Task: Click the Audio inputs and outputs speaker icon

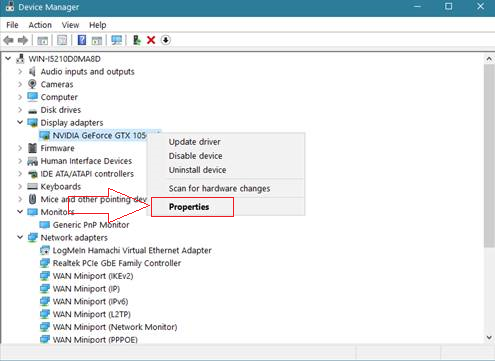Action: 32,71
